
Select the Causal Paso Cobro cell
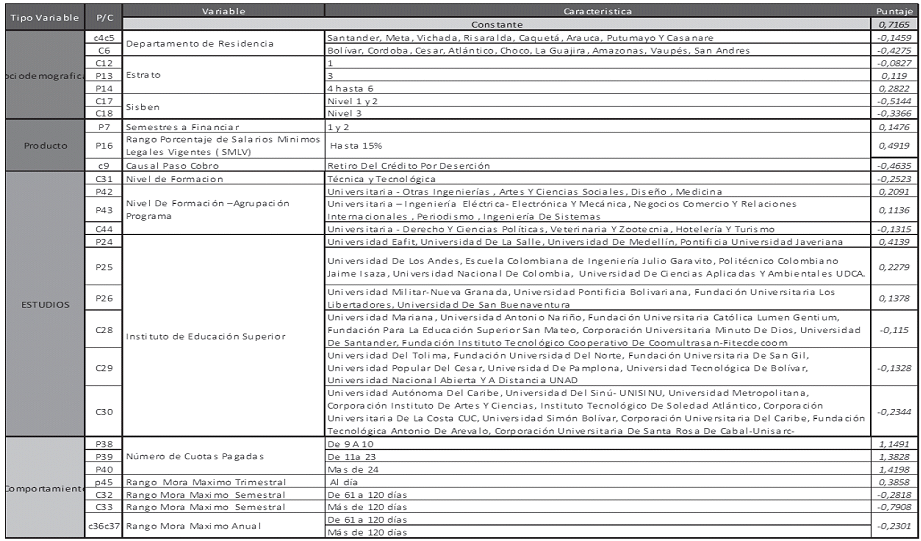coord(170,164)
